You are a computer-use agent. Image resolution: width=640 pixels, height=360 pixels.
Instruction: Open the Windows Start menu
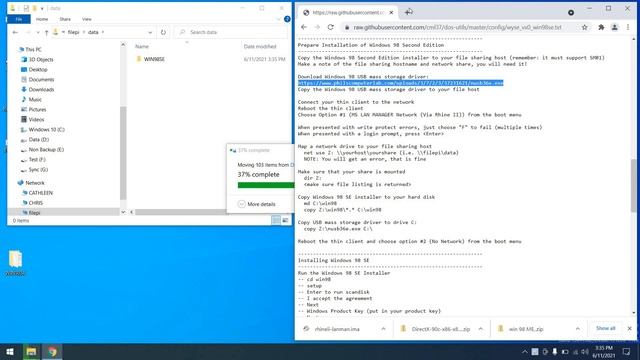[10, 352]
